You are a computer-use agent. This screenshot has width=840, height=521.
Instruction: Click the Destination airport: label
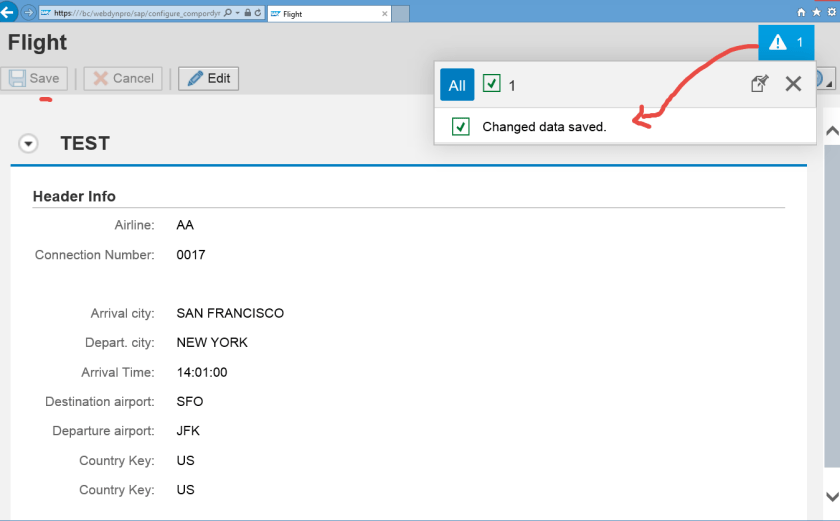tap(100, 402)
